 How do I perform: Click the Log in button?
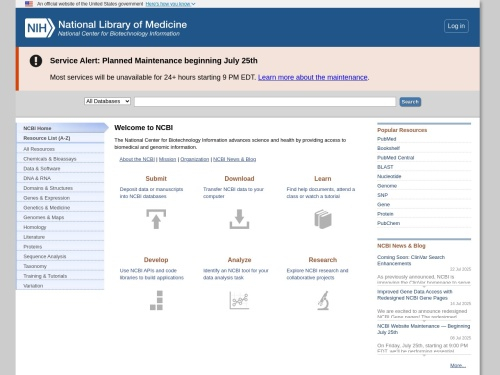click(x=456, y=26)
